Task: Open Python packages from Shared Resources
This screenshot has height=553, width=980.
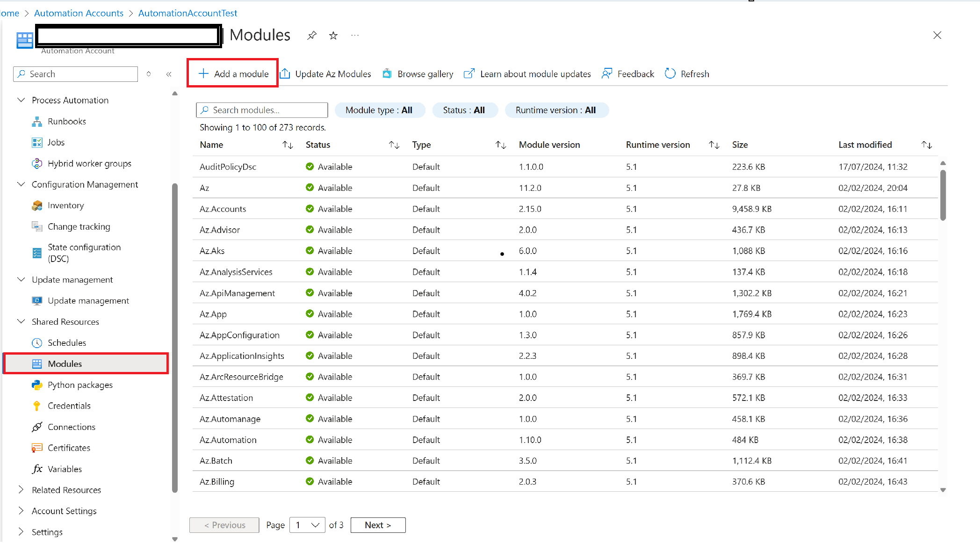Action: (x=37, y=385)
